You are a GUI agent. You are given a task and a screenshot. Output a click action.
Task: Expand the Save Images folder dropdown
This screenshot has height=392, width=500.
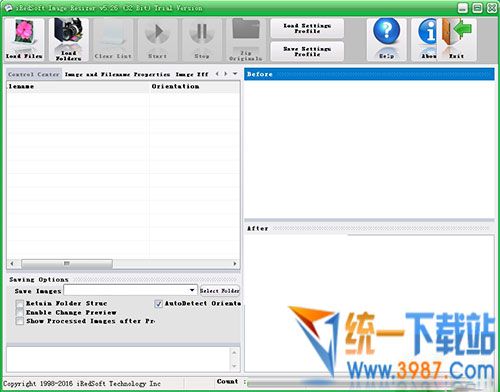click(x=192, y=290)
